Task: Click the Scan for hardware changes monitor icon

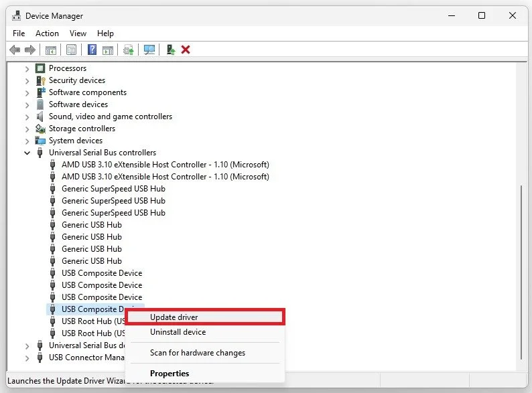Action: point(149,50)
